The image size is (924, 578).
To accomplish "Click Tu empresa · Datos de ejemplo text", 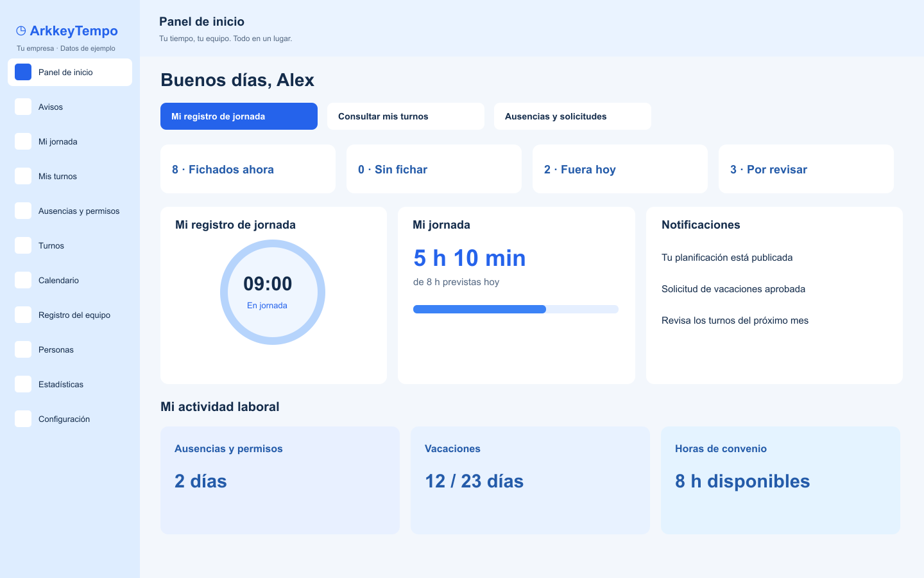I will point(66,48).
